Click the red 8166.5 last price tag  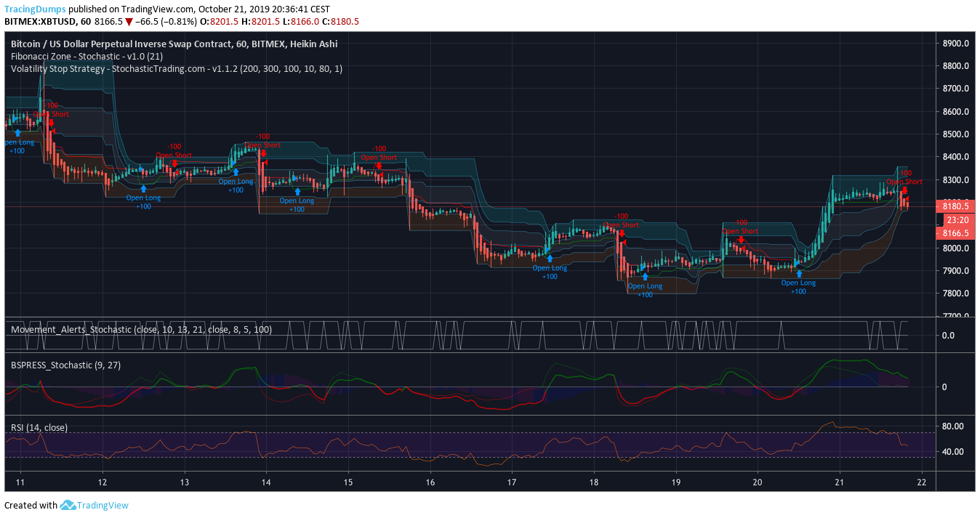[955, 233]
